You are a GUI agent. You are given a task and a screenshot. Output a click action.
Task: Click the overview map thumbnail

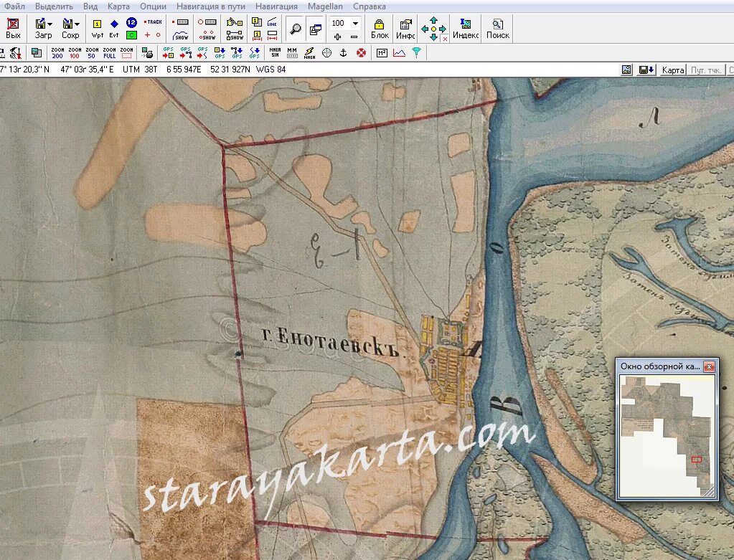point(667,435)
